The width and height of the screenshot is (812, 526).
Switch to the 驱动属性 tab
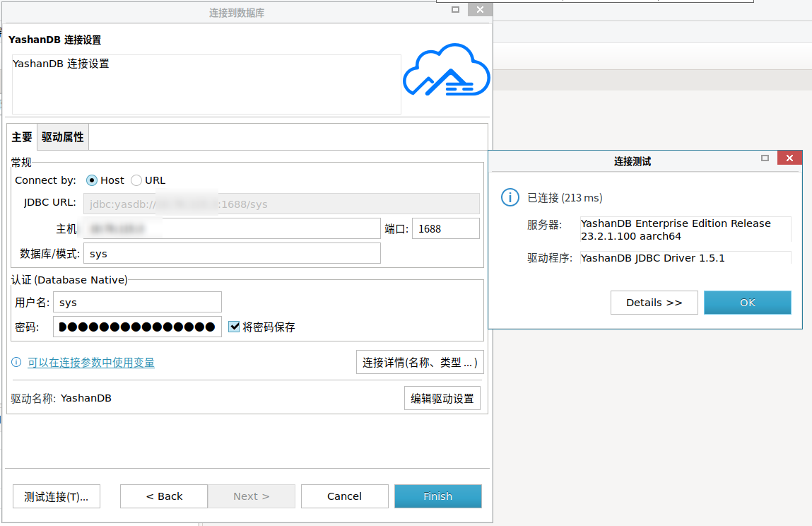pyautogui.click(x=63, y=137)
